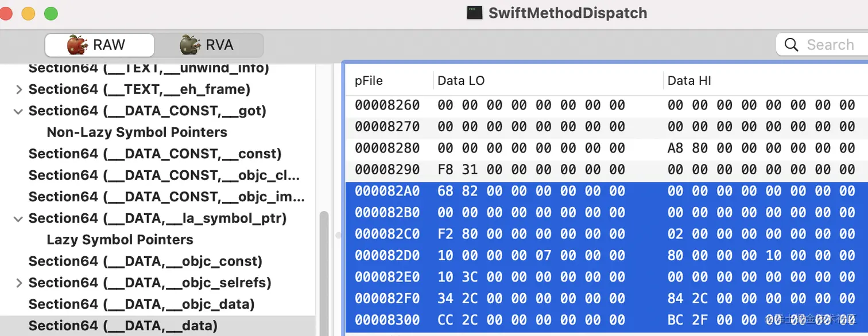The image size is (868, 336).
Task: Expand Section64 (__DATA,__objc_selrefs)
Action: 19,283
